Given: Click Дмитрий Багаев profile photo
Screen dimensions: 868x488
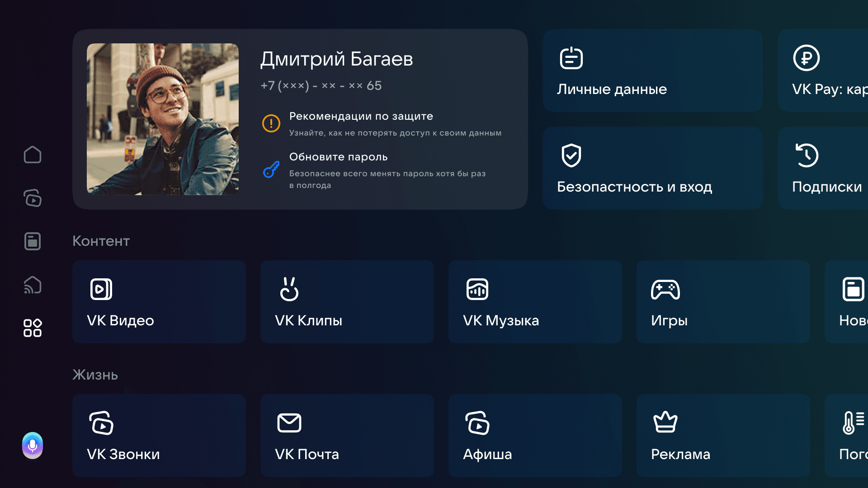Looking at the screenshot, I should point(162,119).
